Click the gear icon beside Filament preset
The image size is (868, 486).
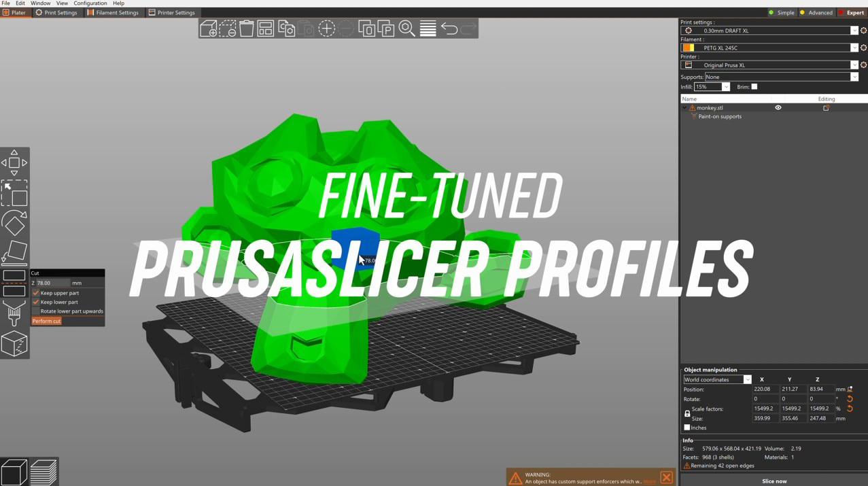pos(863,48)
